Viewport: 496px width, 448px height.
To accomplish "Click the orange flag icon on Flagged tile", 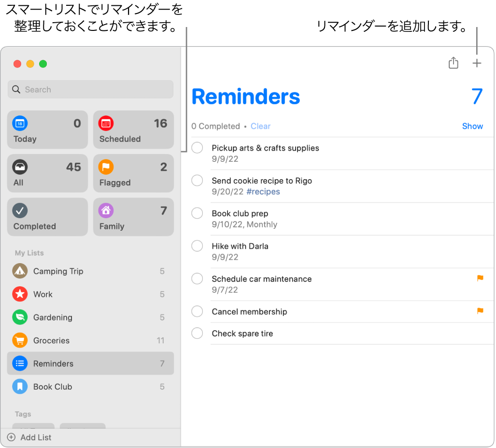I will click(106, 167).
